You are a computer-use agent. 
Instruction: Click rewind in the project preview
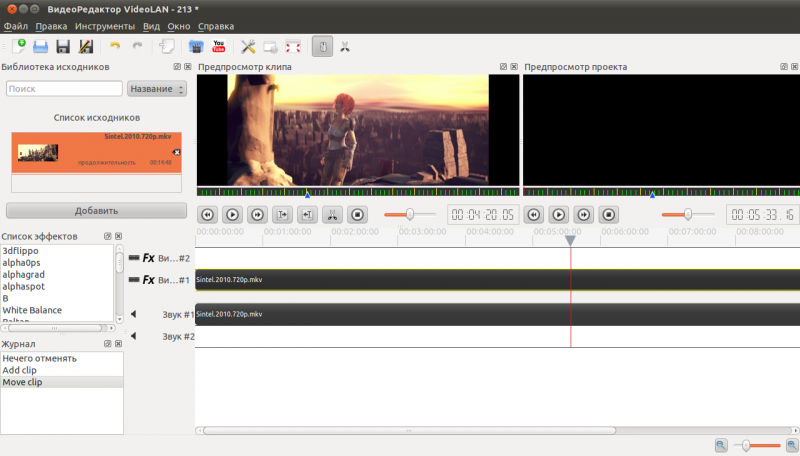click(534, 215)
